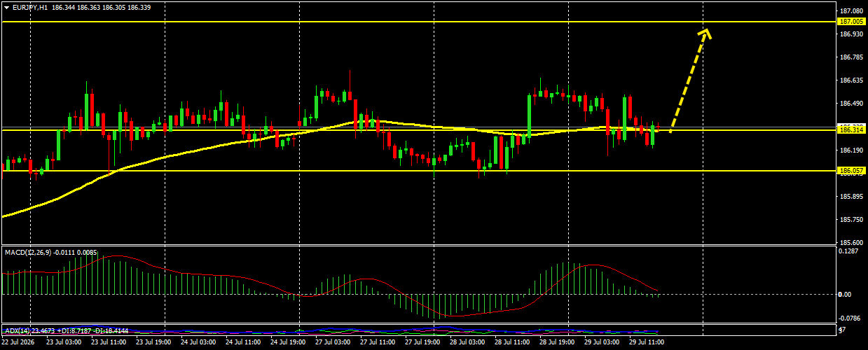Select the yellow horizontal line at 187.005
This screenshot has width=868, height=350.
tap(419, 22)
